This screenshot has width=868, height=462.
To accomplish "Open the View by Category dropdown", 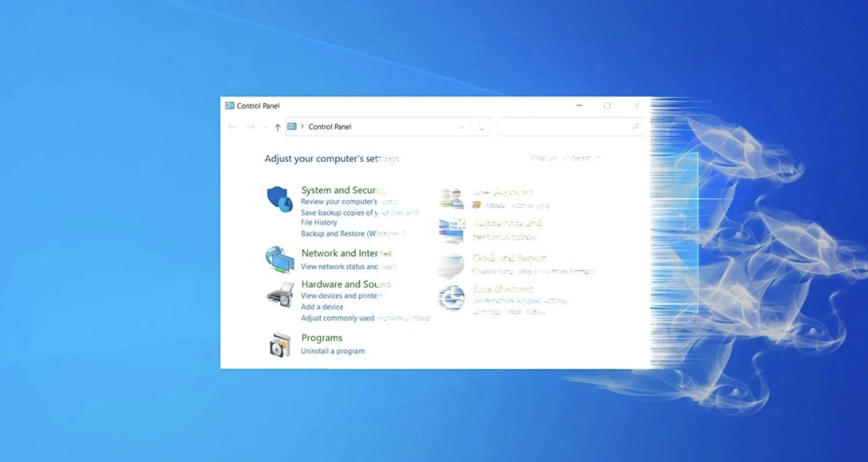I will pyautogui.click(x=581, y=158).
